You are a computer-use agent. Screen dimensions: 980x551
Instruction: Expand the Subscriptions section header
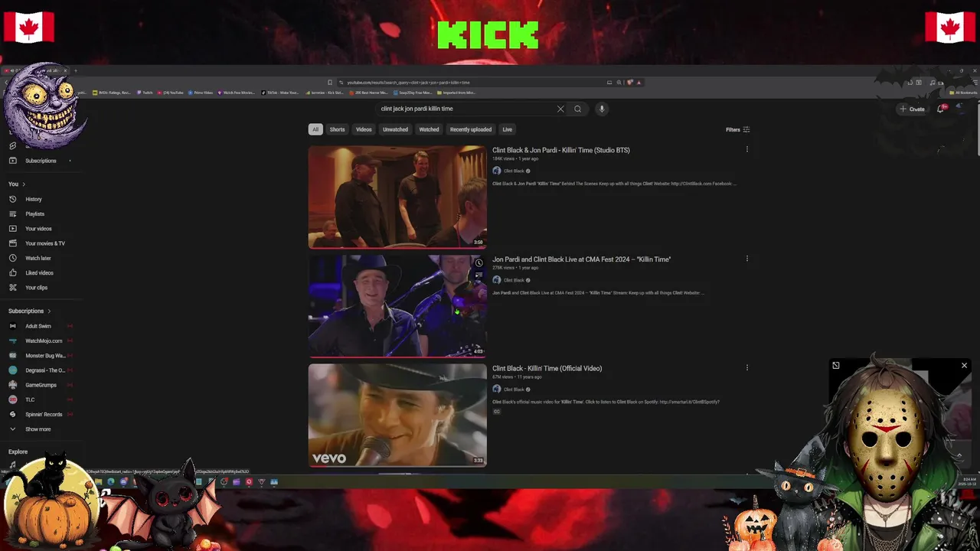29,311
